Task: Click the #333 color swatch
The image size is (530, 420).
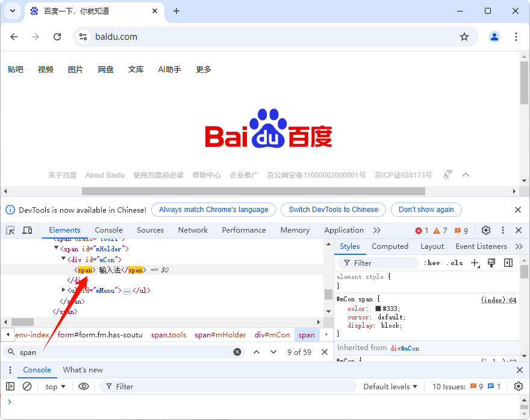Action: 378,309
